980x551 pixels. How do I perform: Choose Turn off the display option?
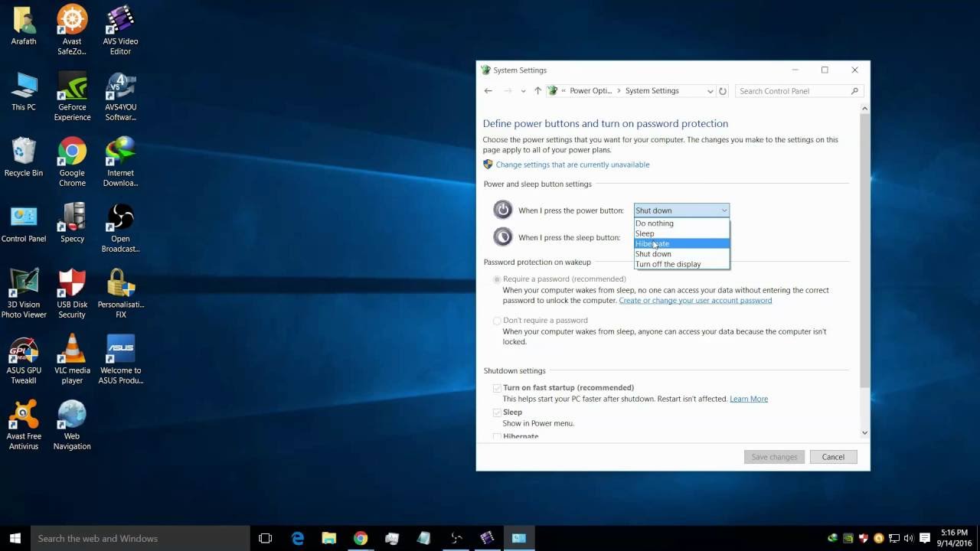tap(681, 264)
